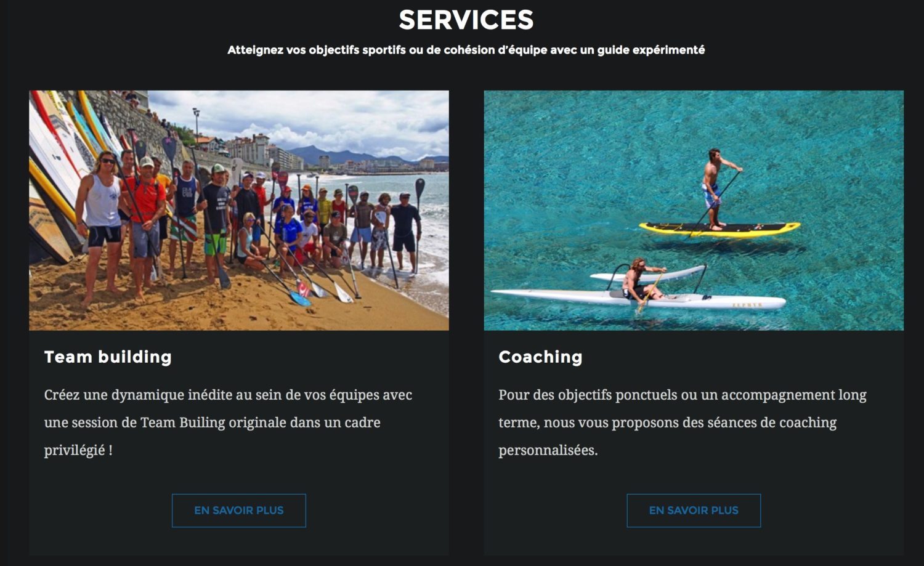Viewport: 924px width, 566px height.
Task: Open the Coaching turquoise water photo
Action: [694, 211]
